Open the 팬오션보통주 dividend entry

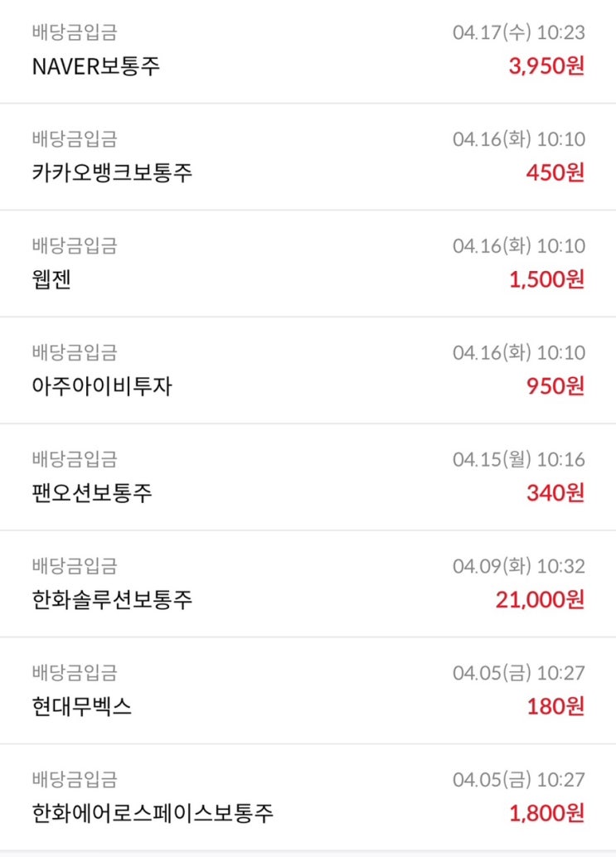[x=308, y=477]
